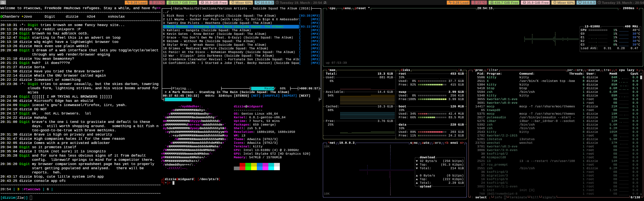
Task: Open the btop process filter field
Action: pos(493,70)
